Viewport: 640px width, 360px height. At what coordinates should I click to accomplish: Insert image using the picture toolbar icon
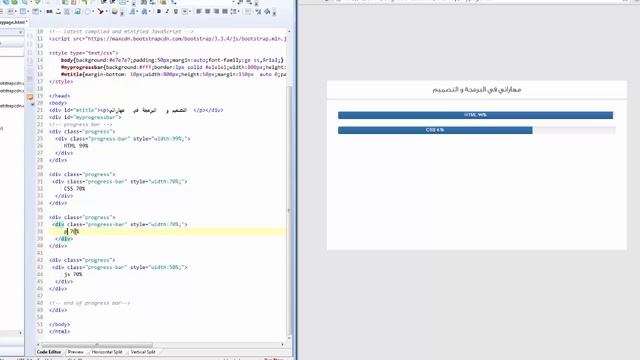77,11
